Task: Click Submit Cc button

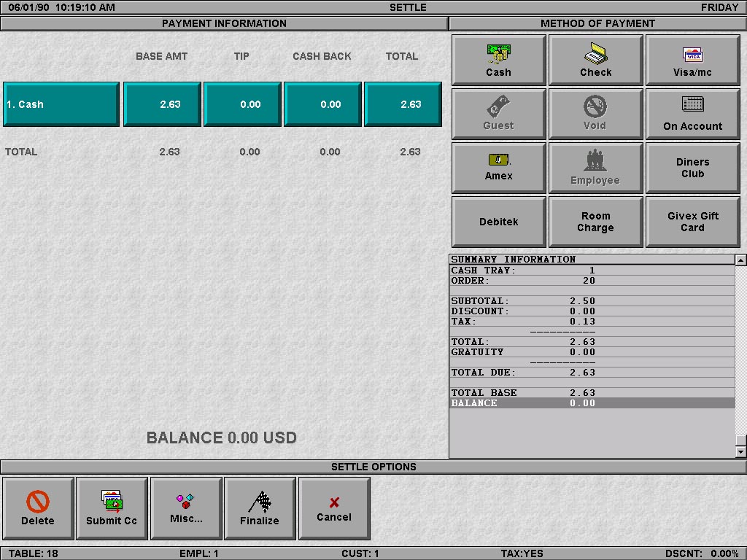Action: click(x=112, y=508)
